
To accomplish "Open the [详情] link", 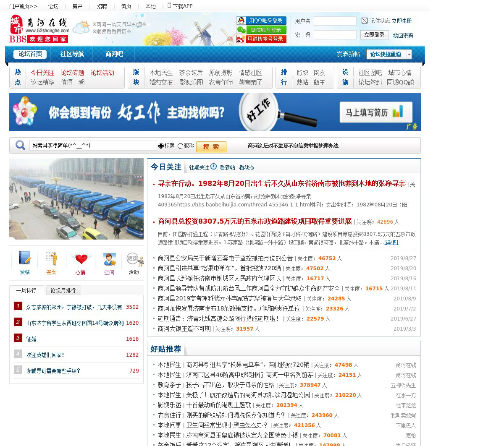I will (391, 243).
